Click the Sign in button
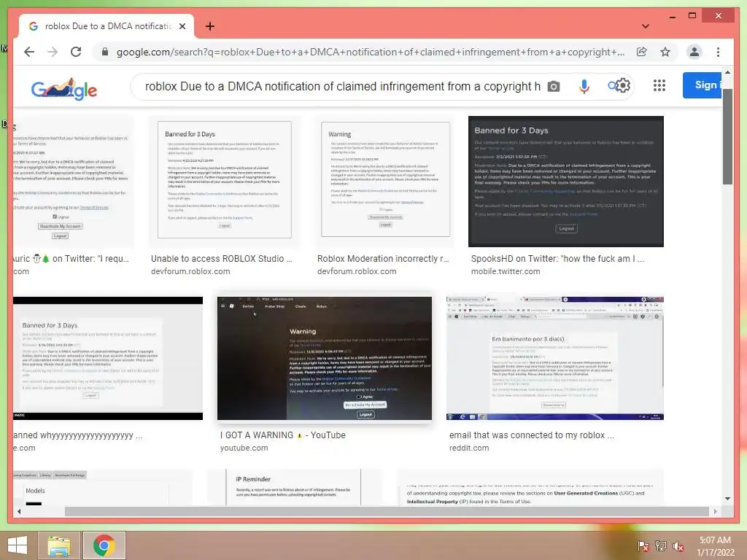This screenshot has height=560, width=747. click(x=703, y=85)
